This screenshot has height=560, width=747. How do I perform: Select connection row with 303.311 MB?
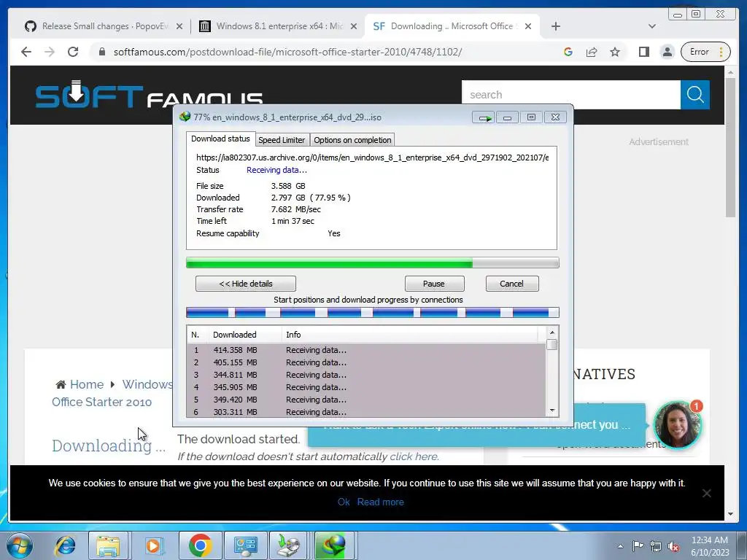(366, 412)
